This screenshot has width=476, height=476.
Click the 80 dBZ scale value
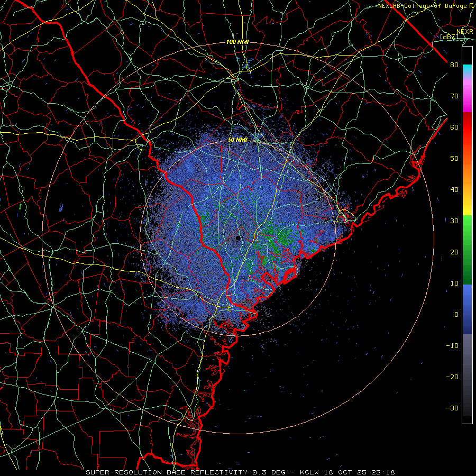point(454,65)
